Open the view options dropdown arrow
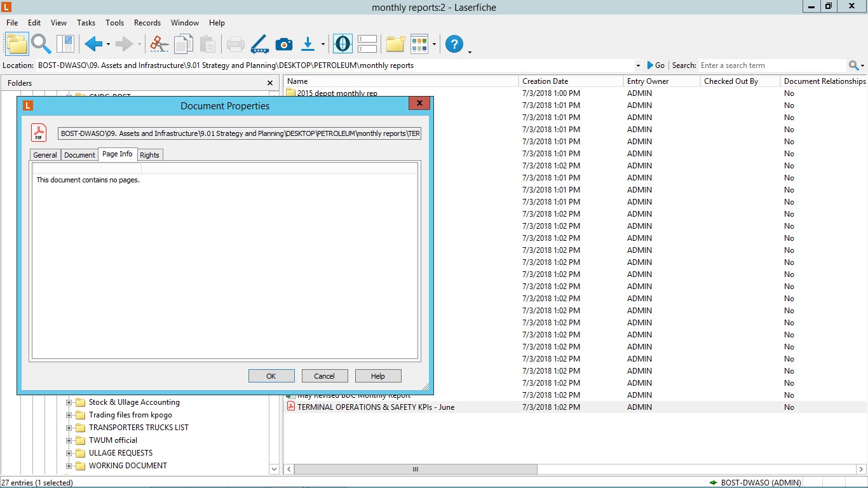The height and width of the screenshot is (488, 868). click(434, 44)
